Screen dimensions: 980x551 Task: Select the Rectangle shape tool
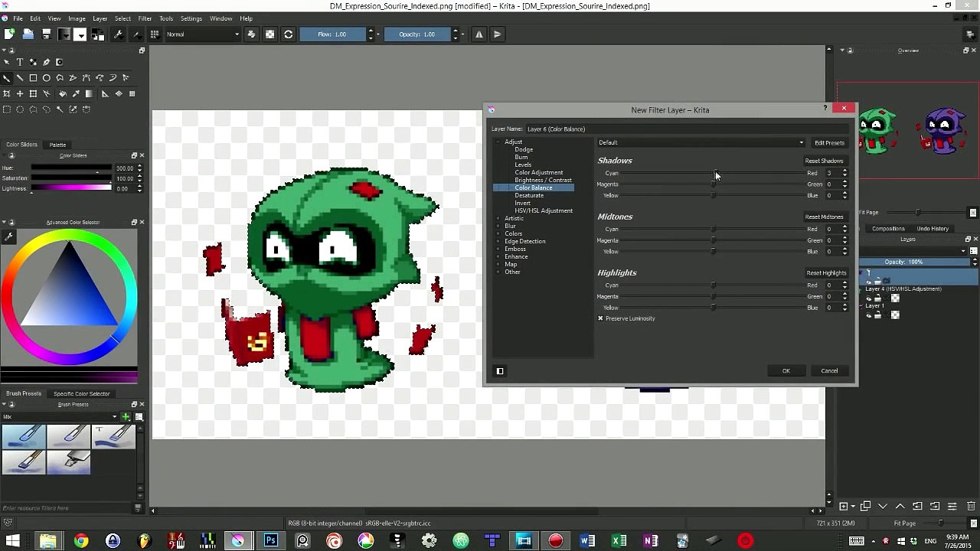(33, 78)
